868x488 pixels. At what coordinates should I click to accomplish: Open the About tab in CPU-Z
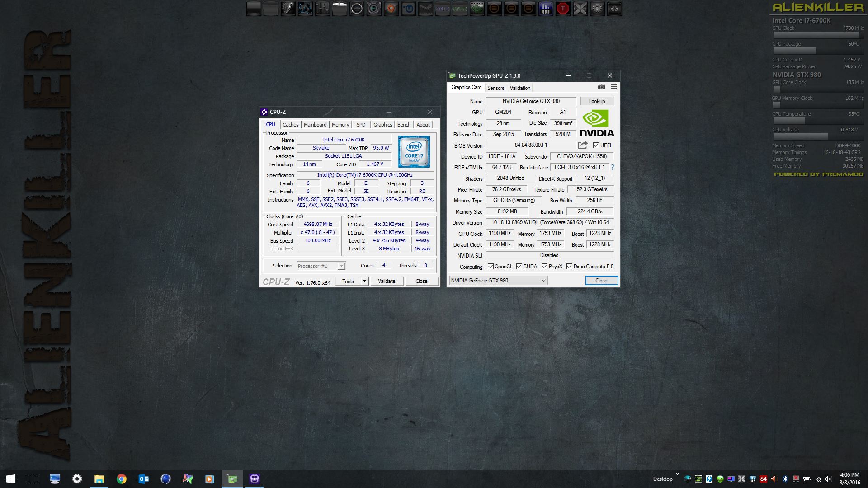point(423,125)
